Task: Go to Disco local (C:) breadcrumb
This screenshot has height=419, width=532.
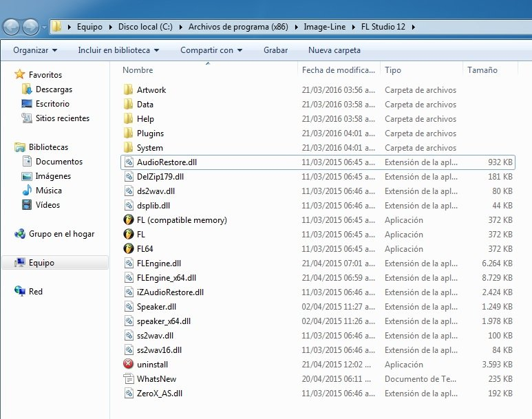Action: pos(144,27)
